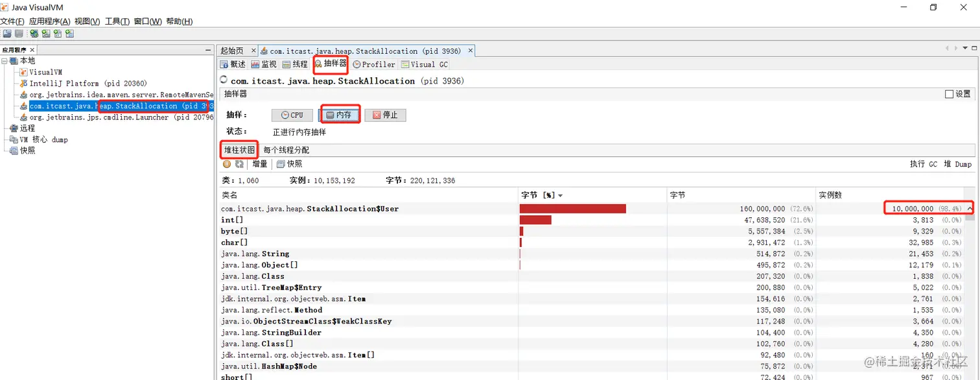Switch to the Visual GC tab
Viewport: 980px width, 380px height.
click(425, 64)
